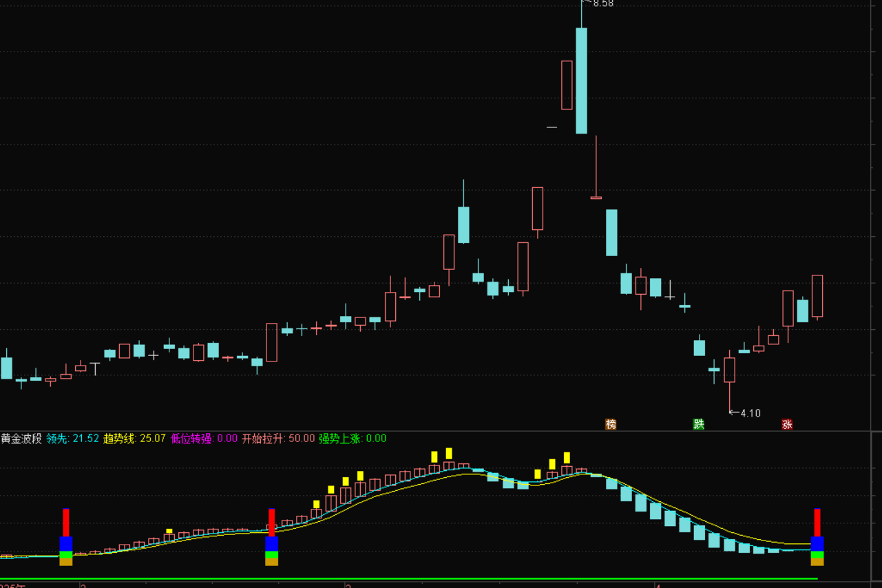This screenshot has height=588, width=882.
Task: Click the 8.58 high price label
Action: tap(602, 3)
